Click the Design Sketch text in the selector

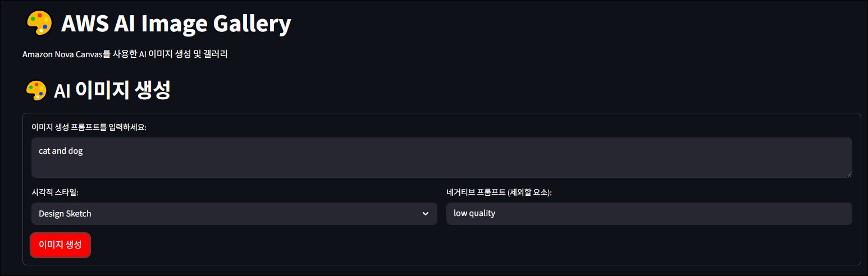click(65, 214)
